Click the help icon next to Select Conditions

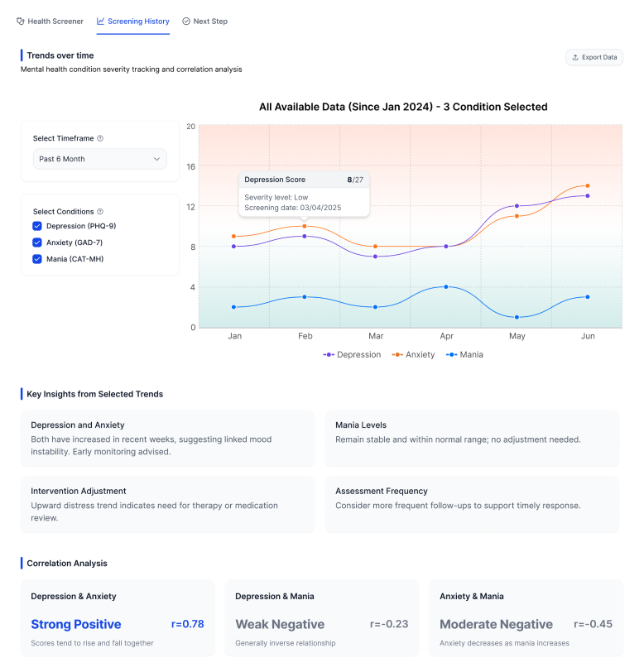tap(100, 212)
